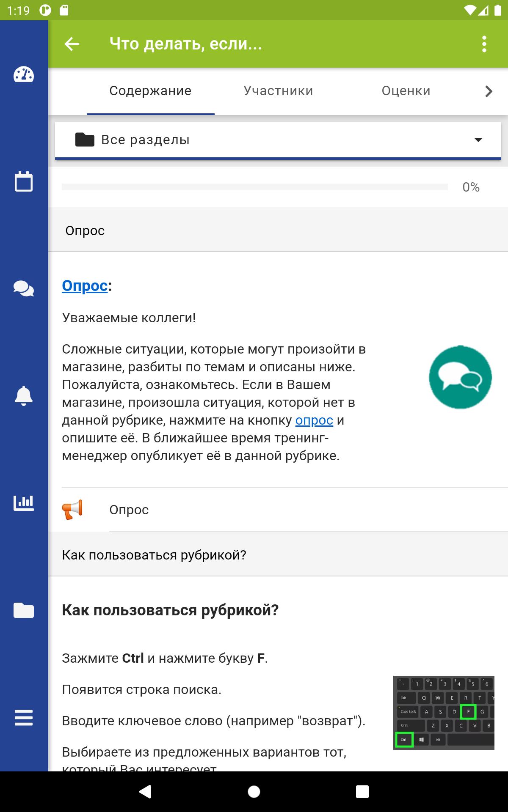Open the three-dot overflow menu
The image size is (508, 812).
[484, 44]
